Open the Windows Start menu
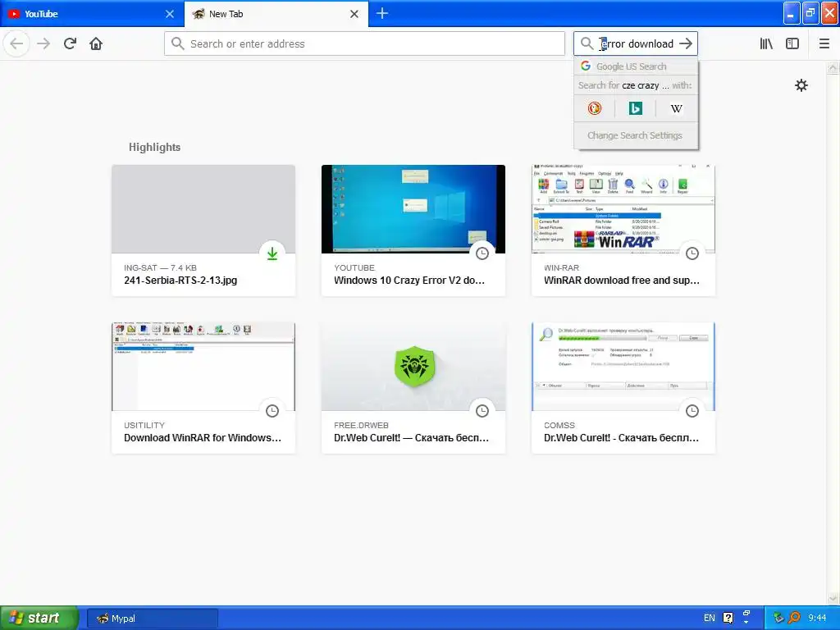 [x=39, y=618]
